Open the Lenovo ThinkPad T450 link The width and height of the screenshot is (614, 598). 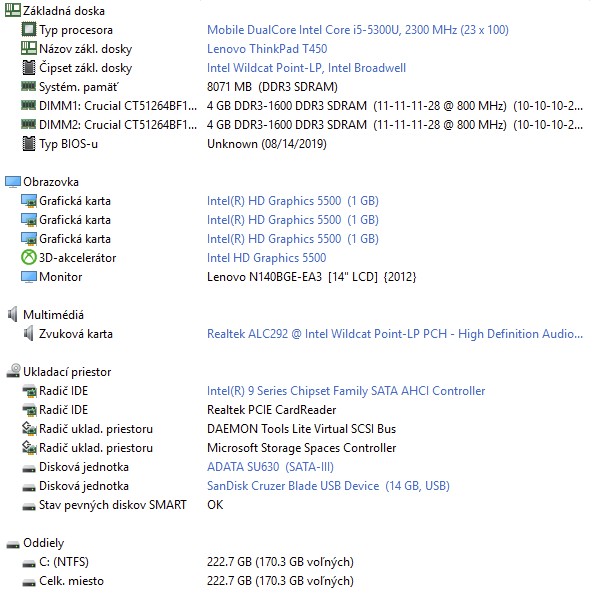click(267, 49)
